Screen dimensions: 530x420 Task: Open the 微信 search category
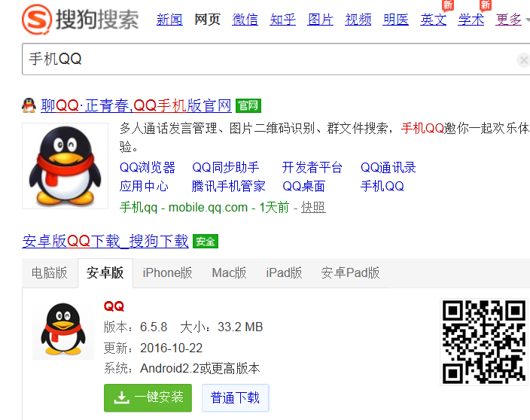click(x=245, y=20)
